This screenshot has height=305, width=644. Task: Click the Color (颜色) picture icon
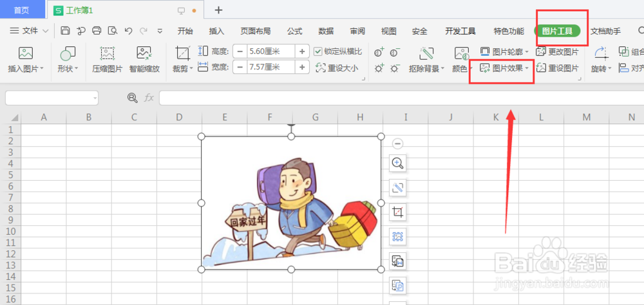coord(462,53)
